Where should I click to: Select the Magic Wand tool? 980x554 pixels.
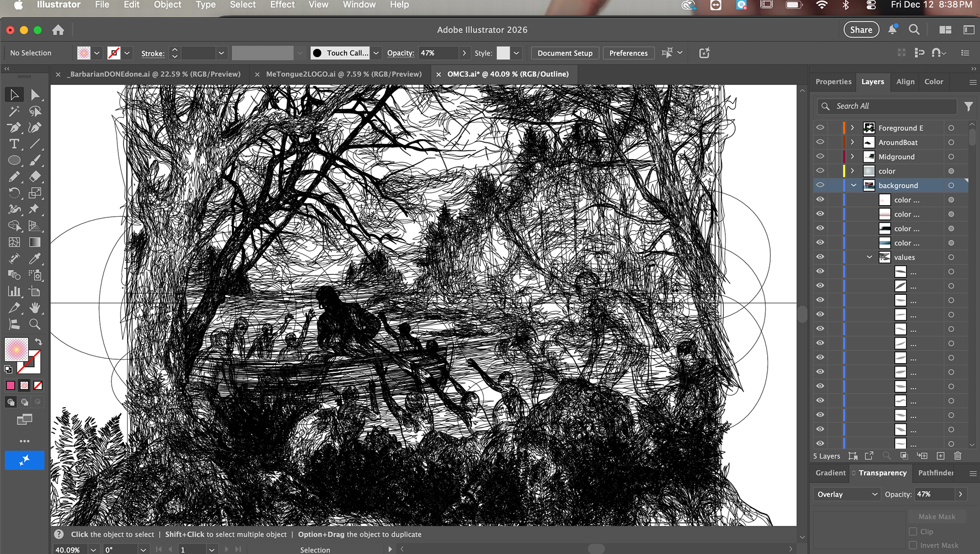(14, 111)
